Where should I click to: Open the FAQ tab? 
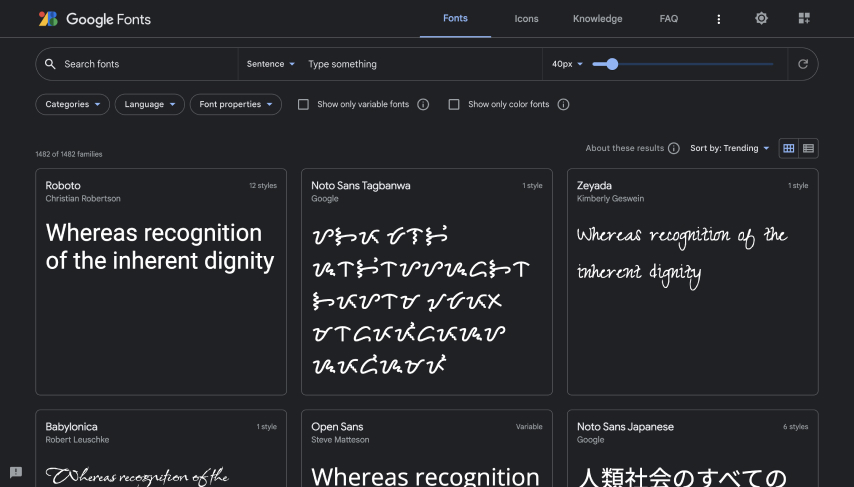669,19
